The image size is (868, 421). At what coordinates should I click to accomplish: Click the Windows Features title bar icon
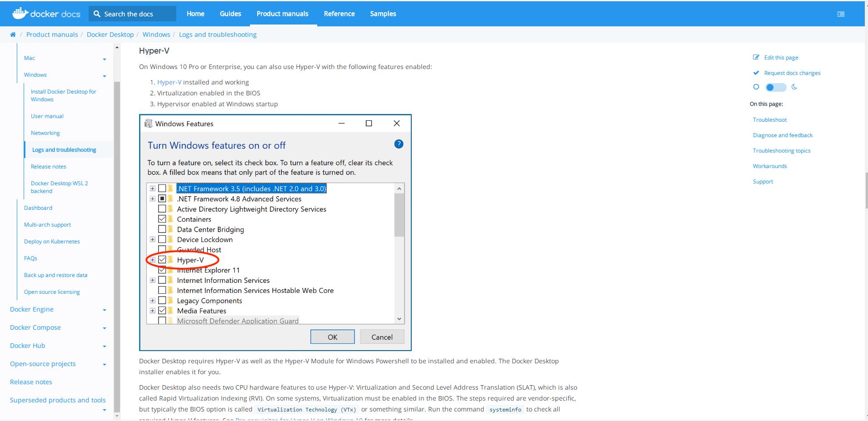tap(148, 124)
